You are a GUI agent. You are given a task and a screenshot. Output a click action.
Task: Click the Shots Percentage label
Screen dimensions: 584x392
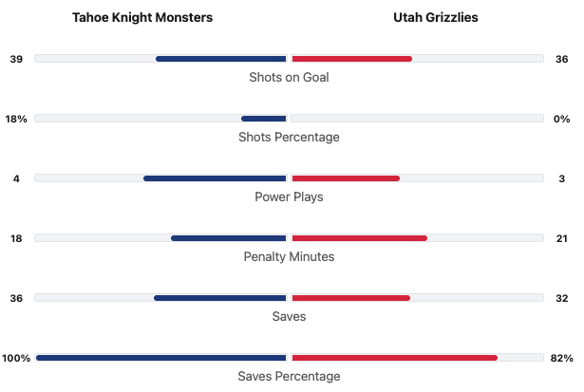point(289,138)
